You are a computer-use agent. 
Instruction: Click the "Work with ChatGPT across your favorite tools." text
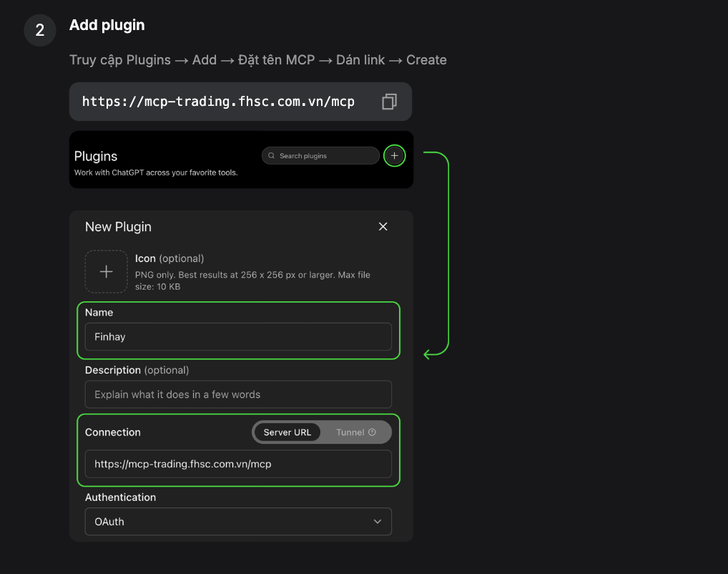coord(156,172)
